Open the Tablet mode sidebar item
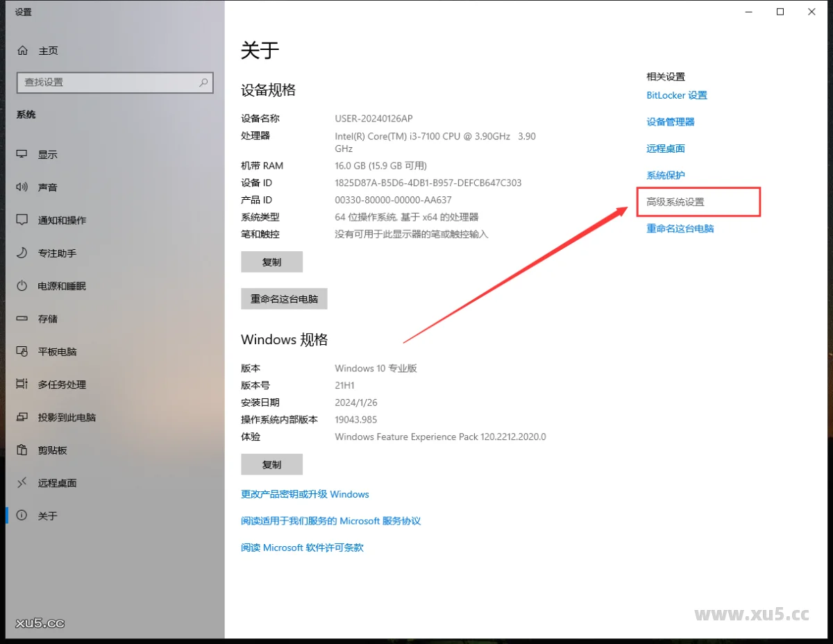 coord(57,352)
